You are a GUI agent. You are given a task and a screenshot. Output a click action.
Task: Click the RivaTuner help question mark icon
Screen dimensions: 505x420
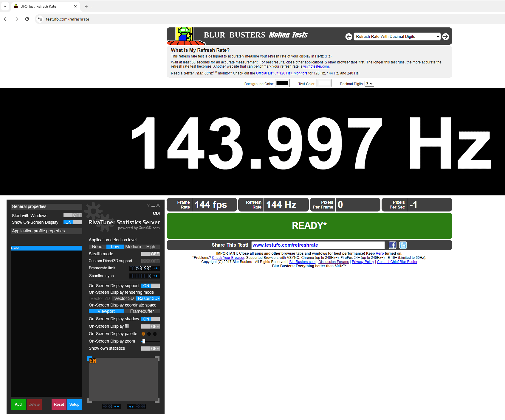148,205
